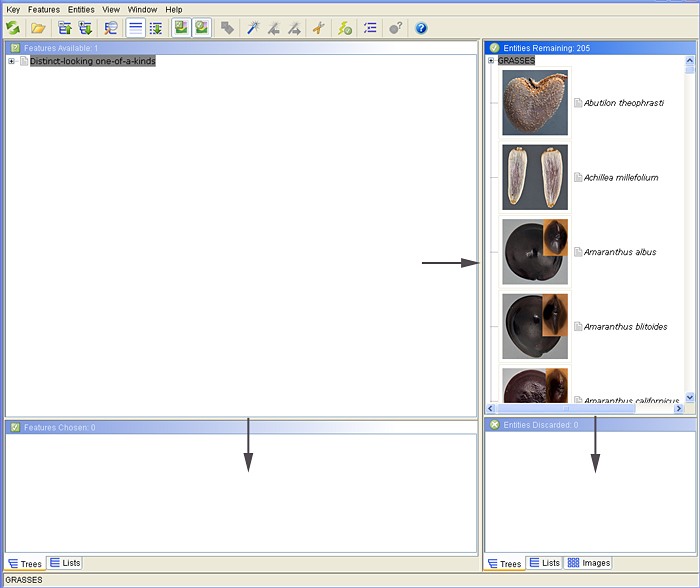Image resolution: width=700 pixels, height=588 pixels.
Task: Click the Why Discarded question icon
Action: tap(396, 28)
